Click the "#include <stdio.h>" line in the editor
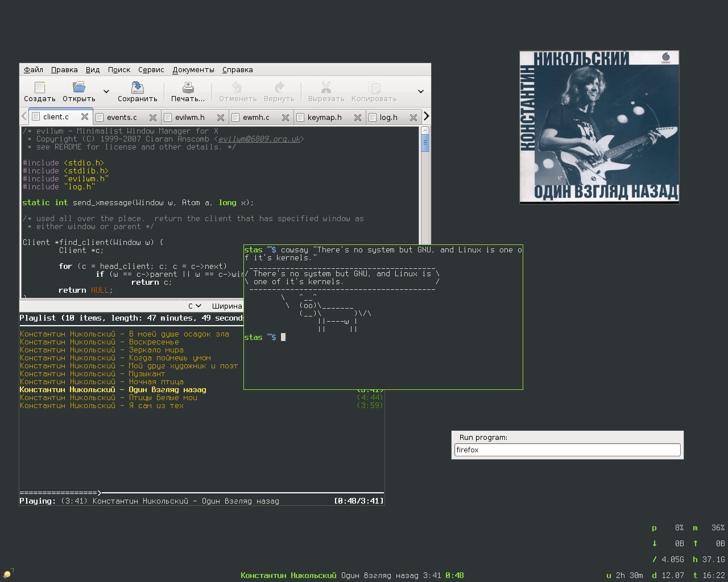The image size is (728, 582). tap(63, 163)
